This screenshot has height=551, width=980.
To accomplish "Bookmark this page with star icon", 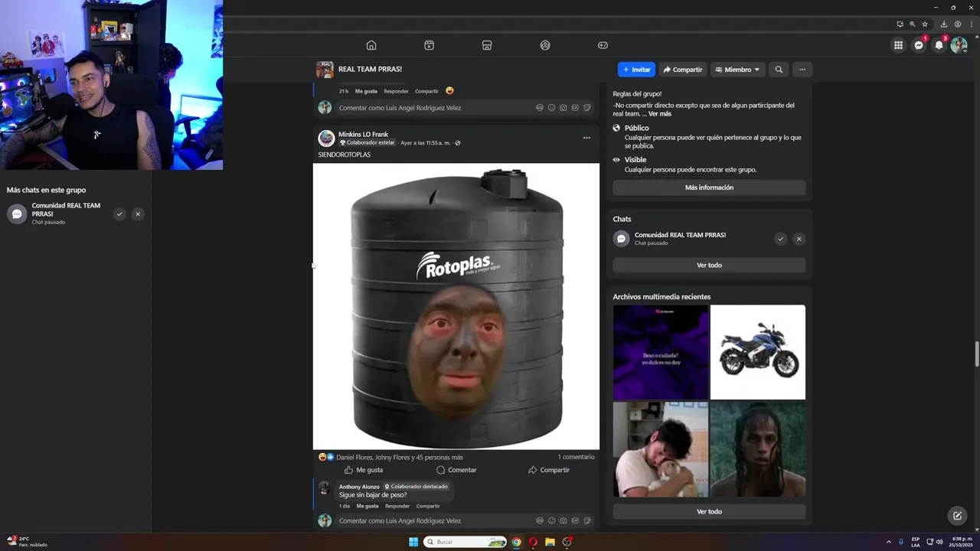I will 925,24.
